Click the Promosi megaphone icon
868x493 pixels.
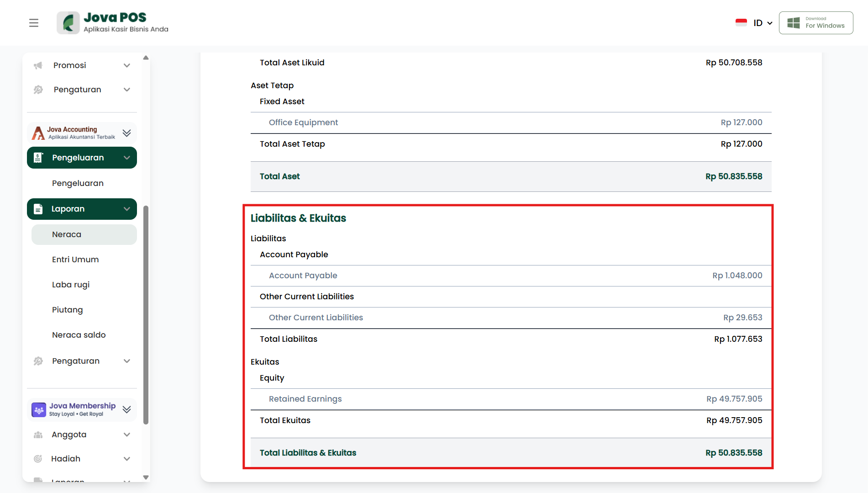pos(38,65)
